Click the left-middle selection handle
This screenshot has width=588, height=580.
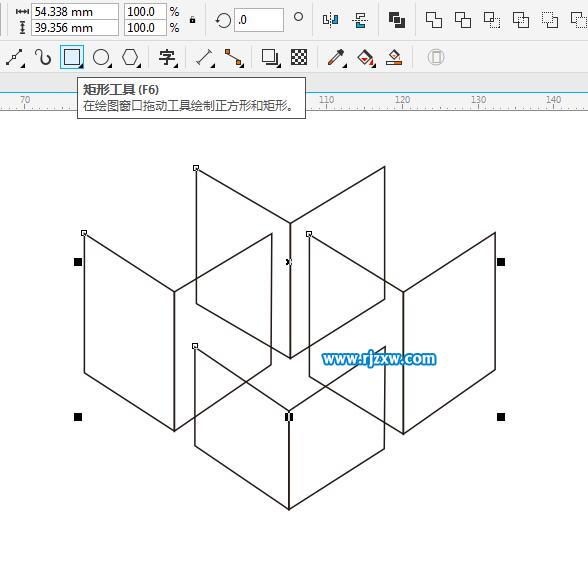78,262
